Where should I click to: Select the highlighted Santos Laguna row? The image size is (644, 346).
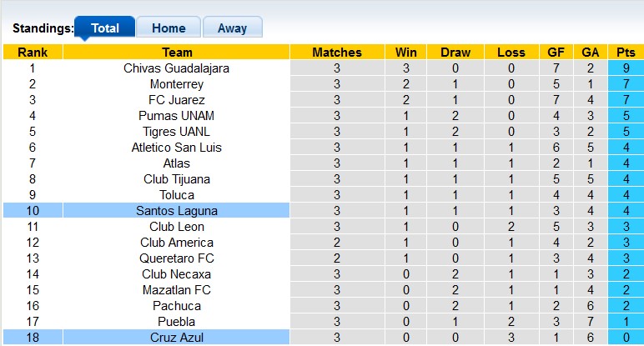[x=177, y=211]
